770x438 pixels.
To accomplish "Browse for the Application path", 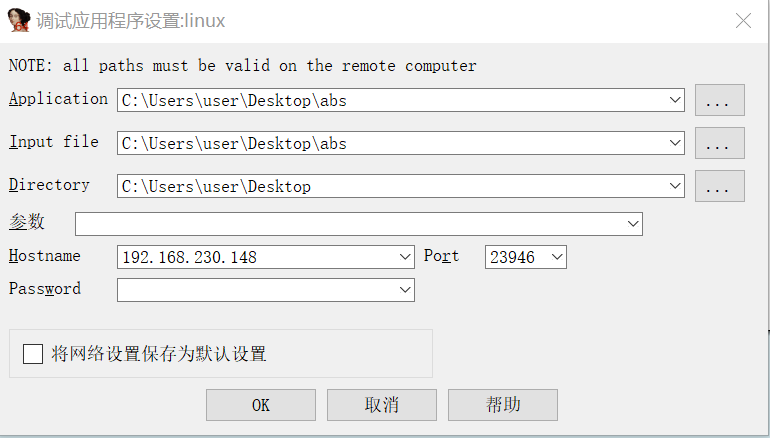I will (x=719, y=100).
